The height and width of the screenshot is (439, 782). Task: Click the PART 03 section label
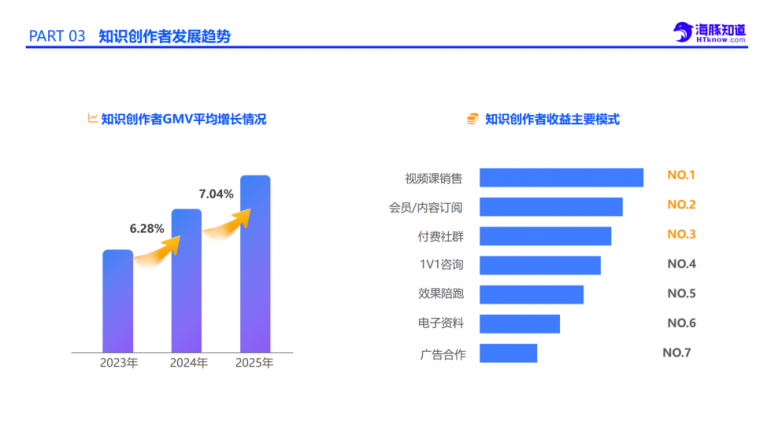[x=57, y=35]
